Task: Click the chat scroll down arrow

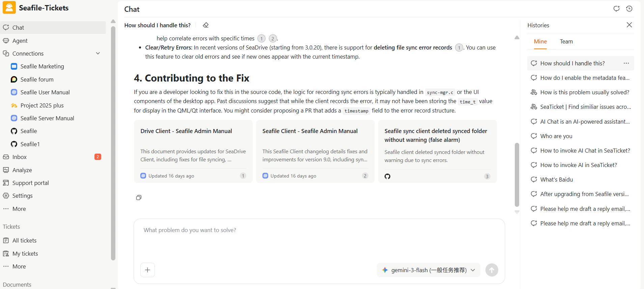Action: tap(517, 212)
